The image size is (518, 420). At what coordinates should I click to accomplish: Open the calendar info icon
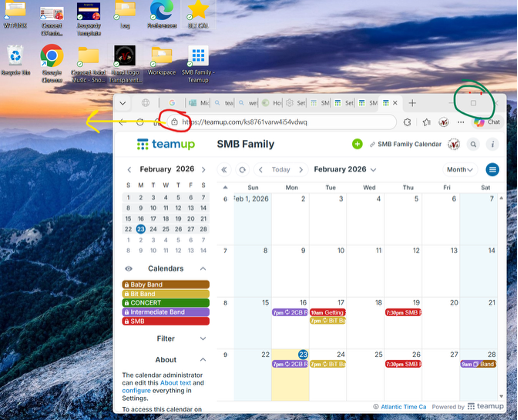coord(492,144)
